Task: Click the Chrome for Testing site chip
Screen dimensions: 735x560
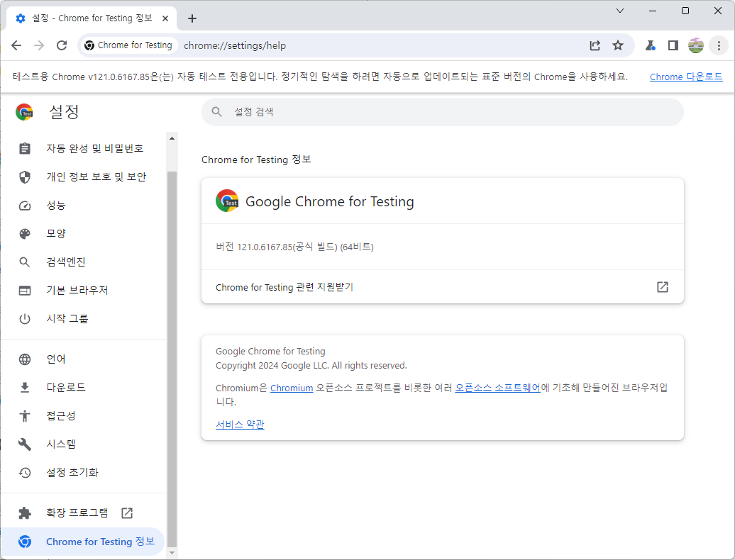Action: tap(128, 45)
